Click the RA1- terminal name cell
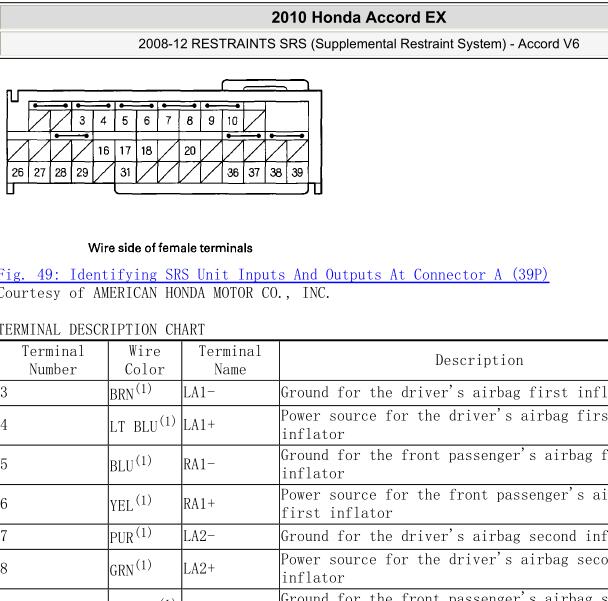This screenshot has width=608, height=601. coord(230,465)
